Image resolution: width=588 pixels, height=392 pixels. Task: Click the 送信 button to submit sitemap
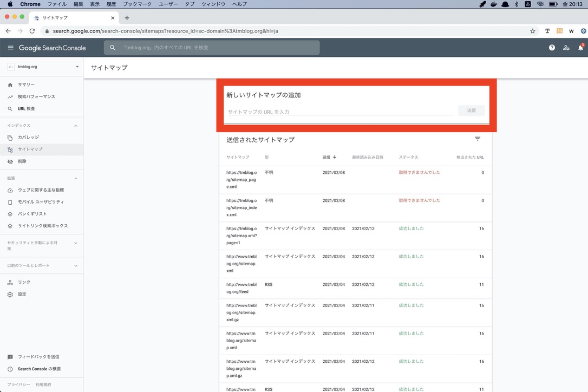click(x=472, y=110)
